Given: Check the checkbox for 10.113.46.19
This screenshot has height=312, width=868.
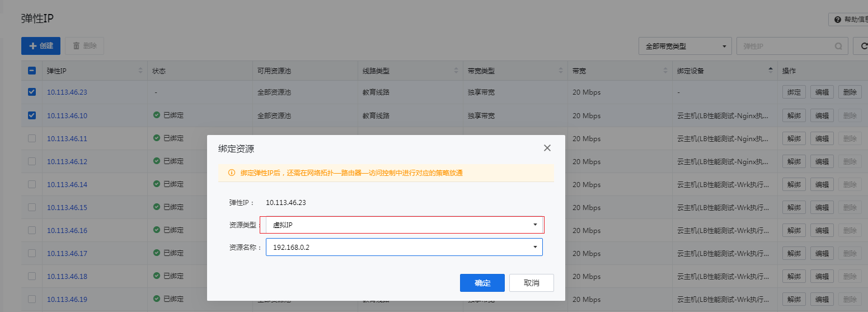Looking at the screenshot, I should 32,299.
